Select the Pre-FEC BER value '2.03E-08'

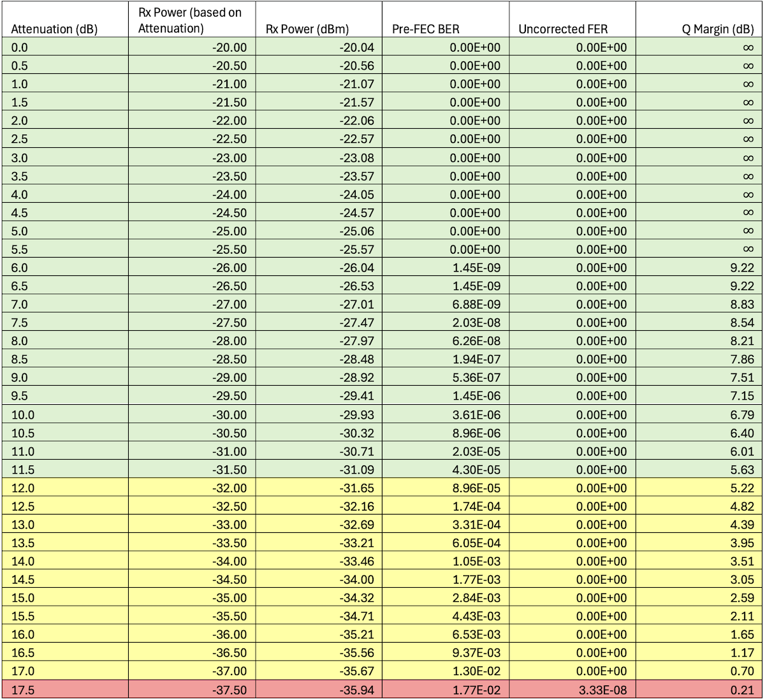[446, 323]
